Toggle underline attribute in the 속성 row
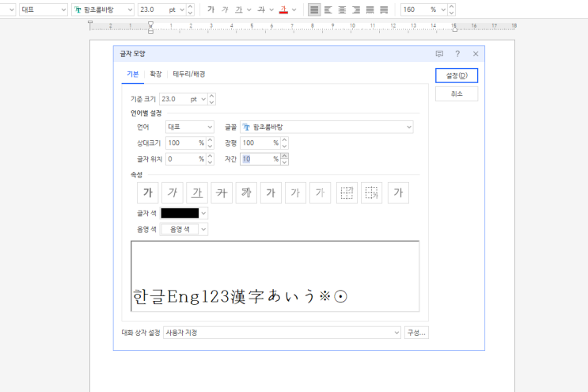This screenshot has height=392, width=588. [197, 192]
